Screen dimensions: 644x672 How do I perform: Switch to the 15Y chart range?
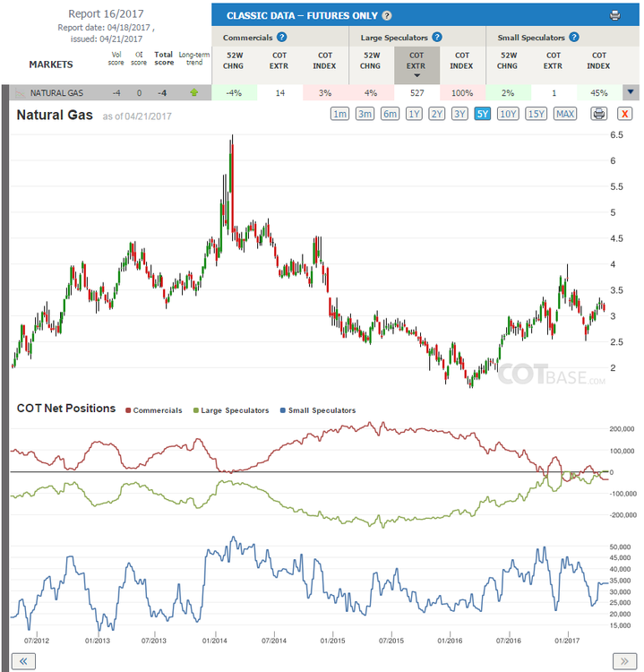[x=536, y=114]
